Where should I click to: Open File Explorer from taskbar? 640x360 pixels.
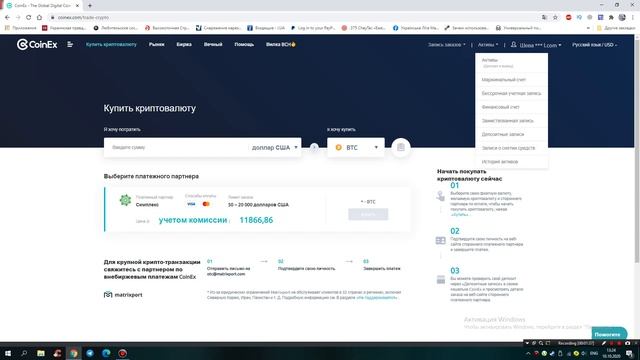41,353
